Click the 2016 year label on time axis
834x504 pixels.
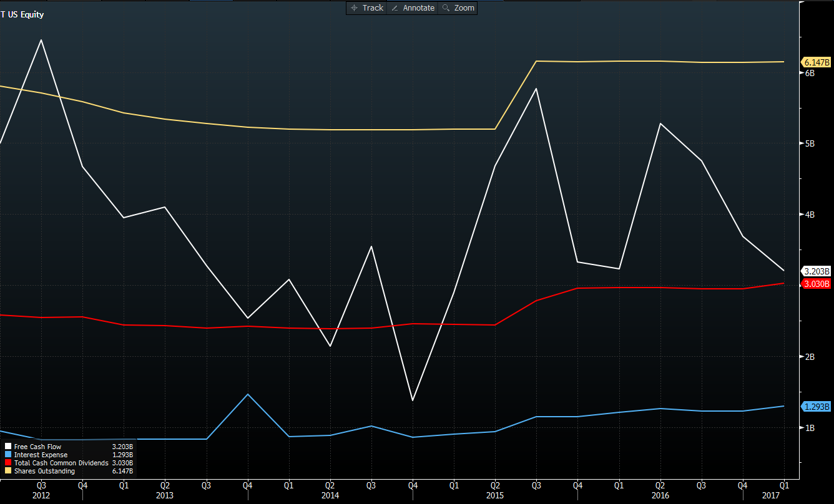point(659,495)
